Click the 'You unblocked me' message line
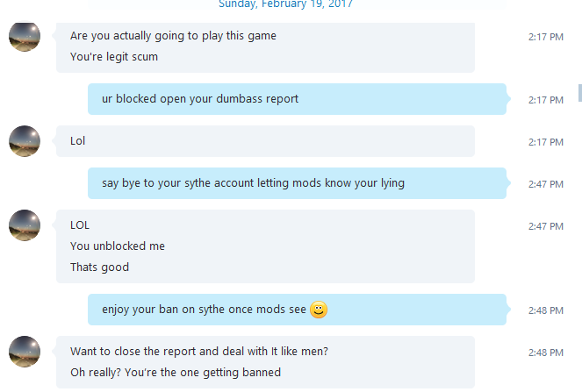Image resolution: width=582 pixels, height=392 pixels. pos(118,246)
